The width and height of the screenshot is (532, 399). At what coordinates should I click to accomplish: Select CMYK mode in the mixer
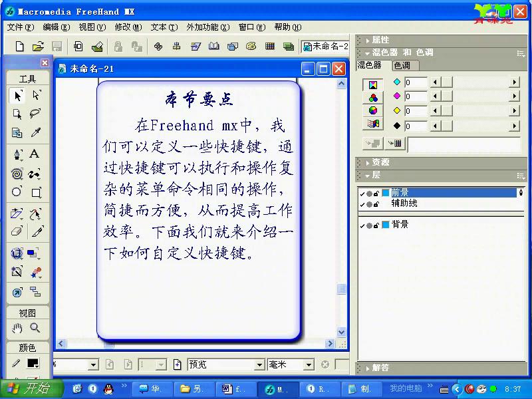click(x=373, y=85)
